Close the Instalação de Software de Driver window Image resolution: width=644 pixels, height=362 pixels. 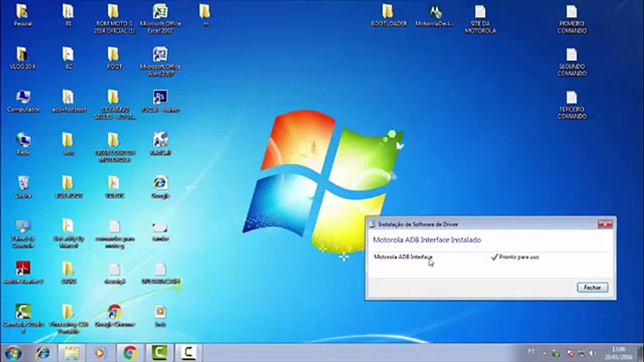point(605,224)
